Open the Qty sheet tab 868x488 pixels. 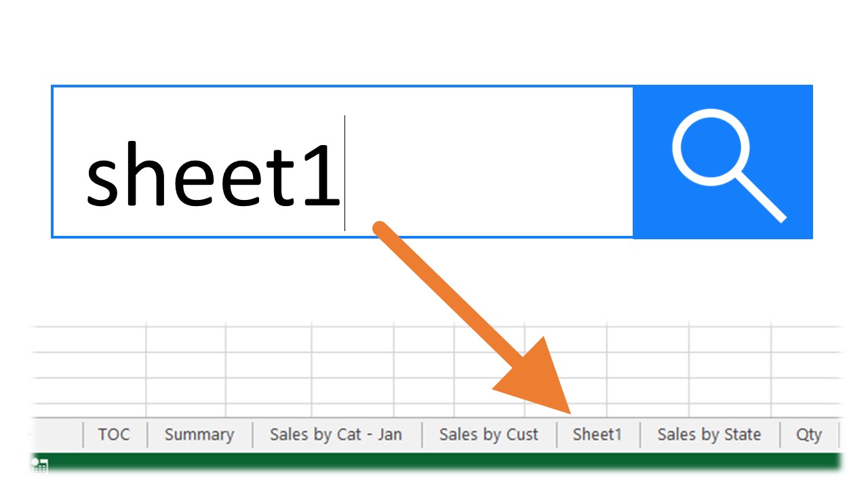coord(809,434)
